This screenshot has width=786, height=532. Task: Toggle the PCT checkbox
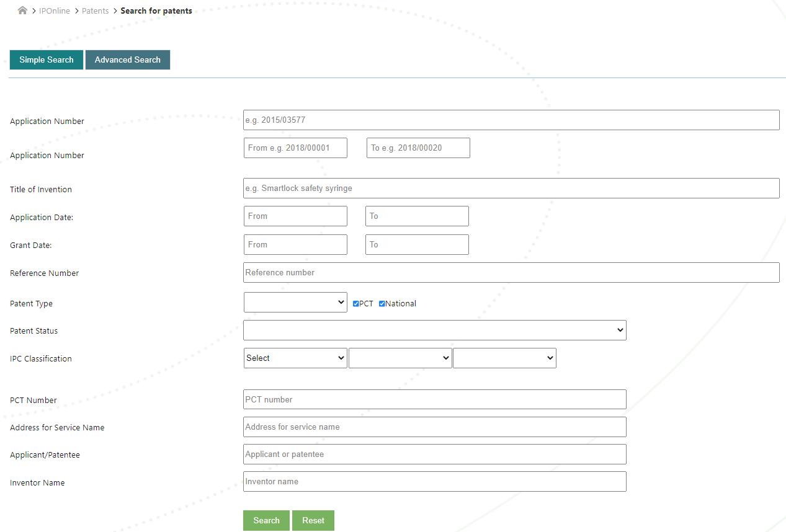click(356, 304)
